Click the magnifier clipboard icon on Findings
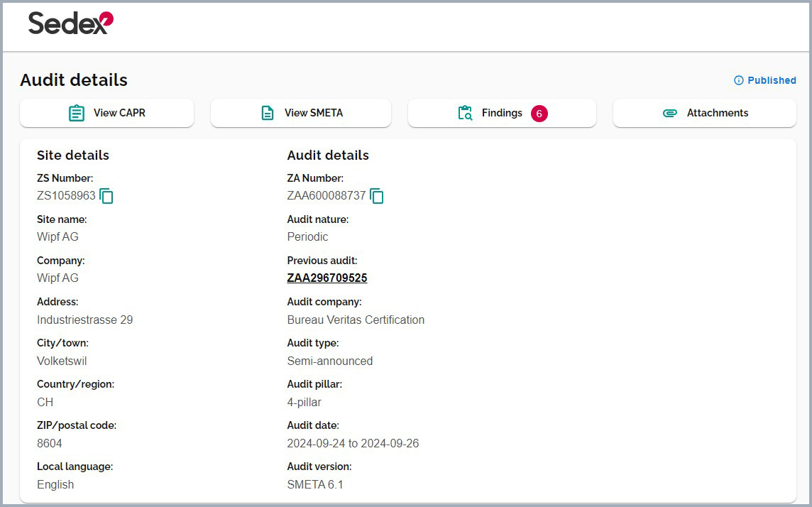The image size is (812, 507). pyautogui.click(x=465, y=113)
